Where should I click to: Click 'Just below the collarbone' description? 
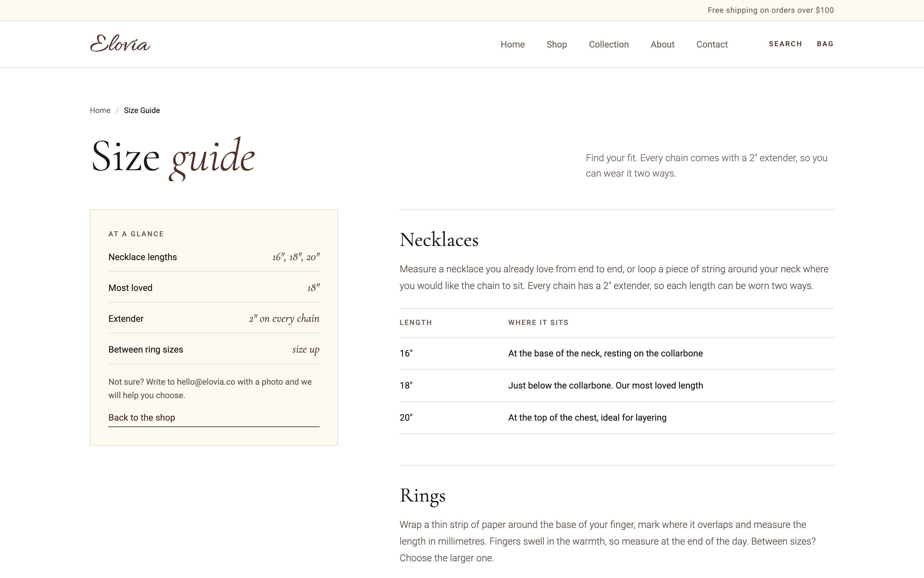point(605,385)
